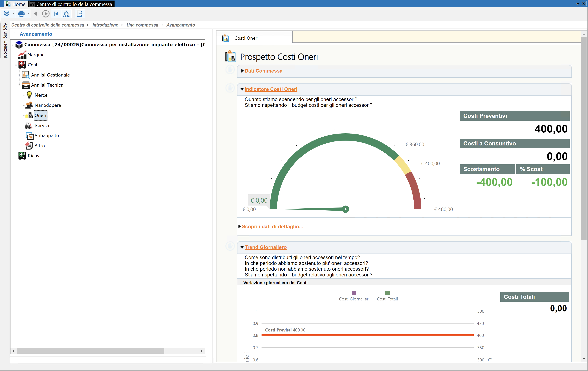Collapse the Analisi Tecnica node expander
The image size is (588, 371).
19,85
